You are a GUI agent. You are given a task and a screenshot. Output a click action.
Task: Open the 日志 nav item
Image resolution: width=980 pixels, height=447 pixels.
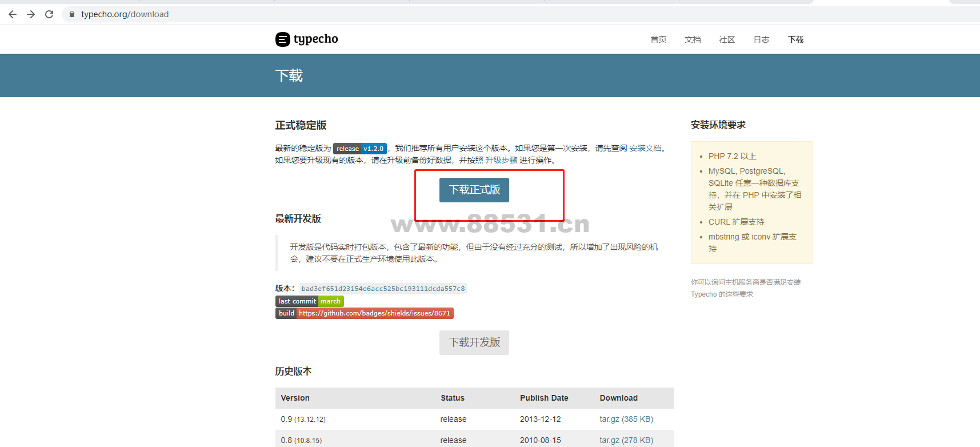pyautogui.click(x=761, y=39)
